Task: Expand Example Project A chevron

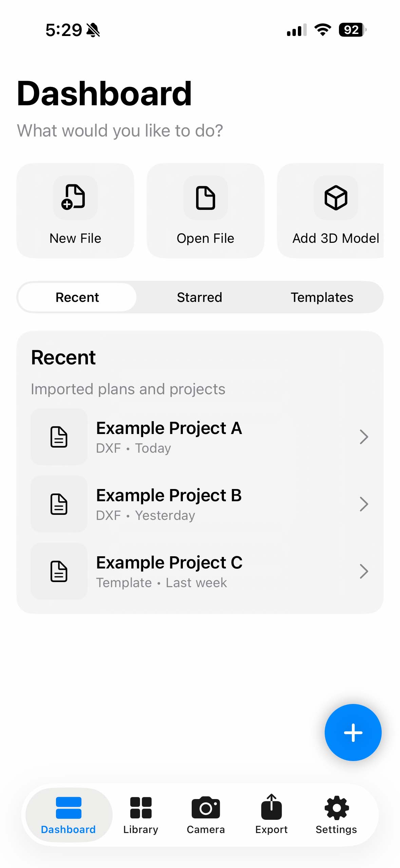Action: (x=364, y=437)
